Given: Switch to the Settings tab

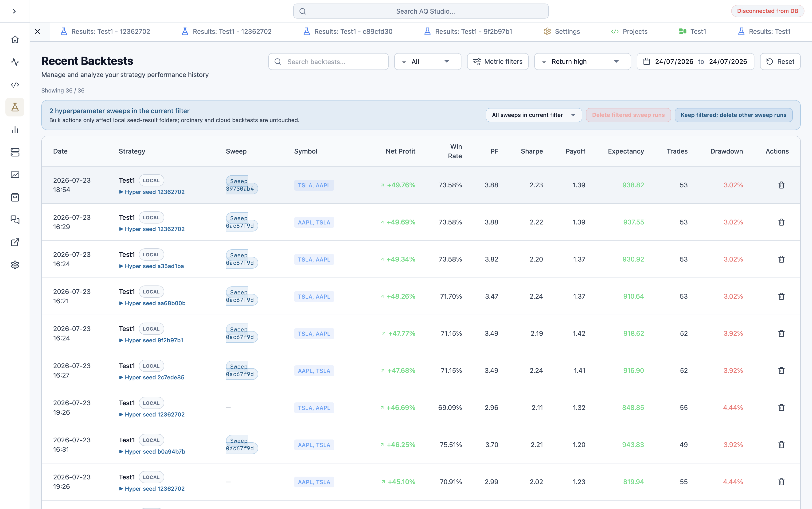Looking at the screenshot, I should pyautogui.click(x=562, y=32).
